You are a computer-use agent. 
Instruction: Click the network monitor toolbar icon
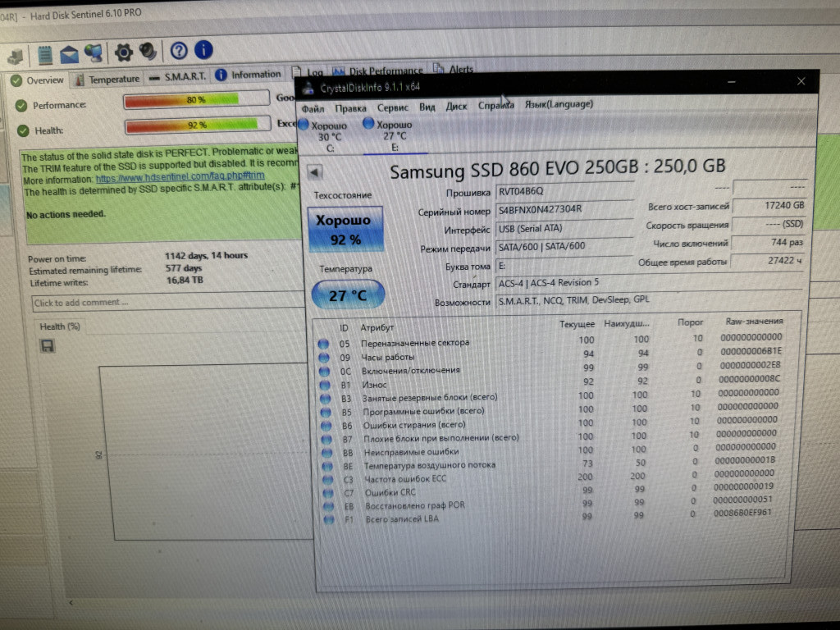[x=94, y=53]
